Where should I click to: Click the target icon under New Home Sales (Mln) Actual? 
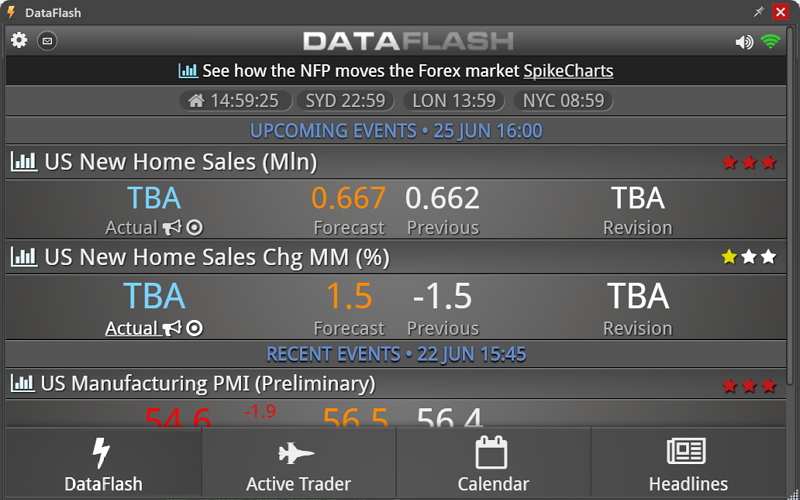pos(194,228)
